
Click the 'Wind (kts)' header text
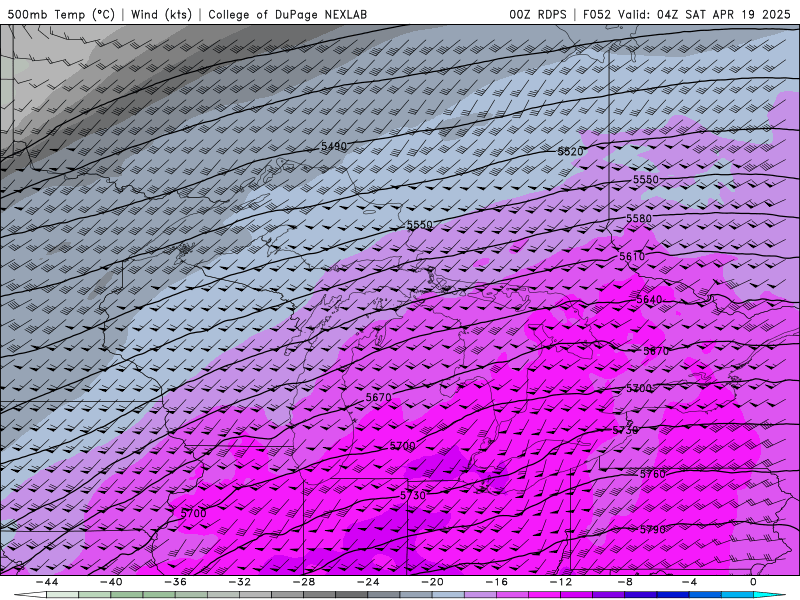tap(161, 14)
